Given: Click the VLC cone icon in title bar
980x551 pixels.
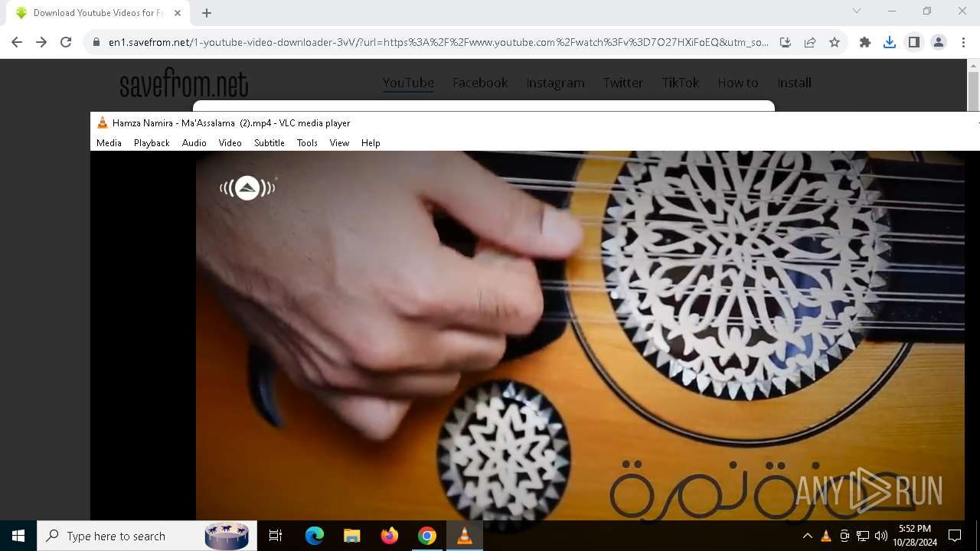Looking at the screenshot, I should pyautogui.click(x=102, y=122).
